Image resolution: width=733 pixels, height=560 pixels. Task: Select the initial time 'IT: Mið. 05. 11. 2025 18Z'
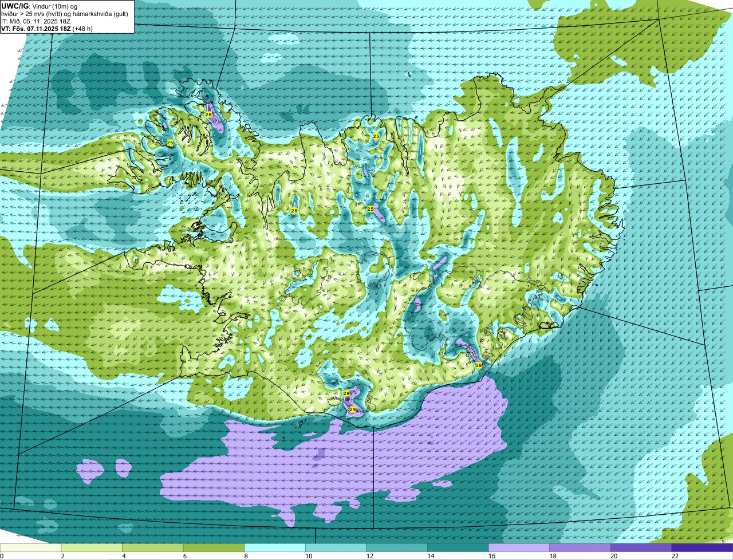tap(36, 21)
